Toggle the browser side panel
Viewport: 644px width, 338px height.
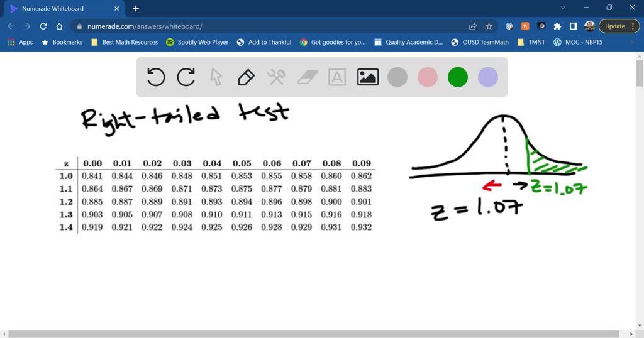pos(574,26)
